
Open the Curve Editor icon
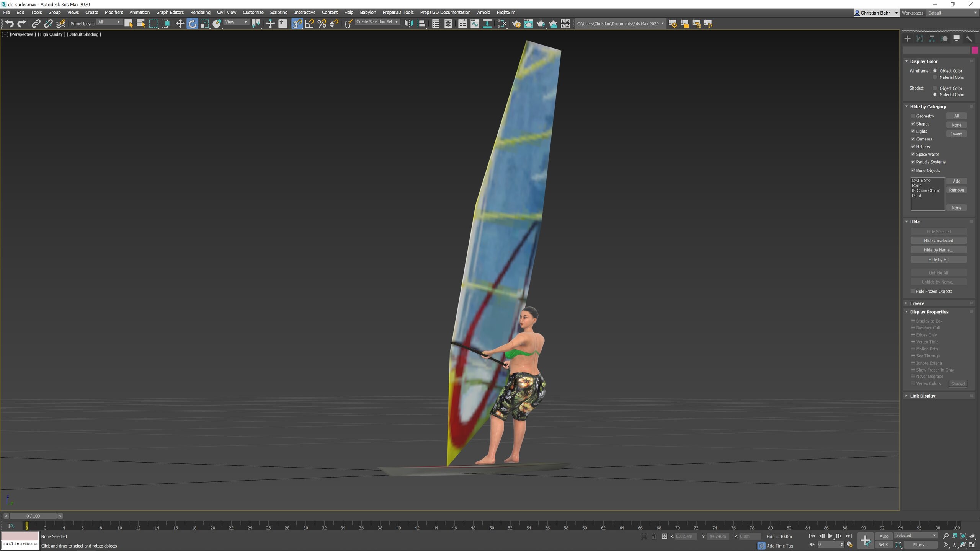coord(475,24)
